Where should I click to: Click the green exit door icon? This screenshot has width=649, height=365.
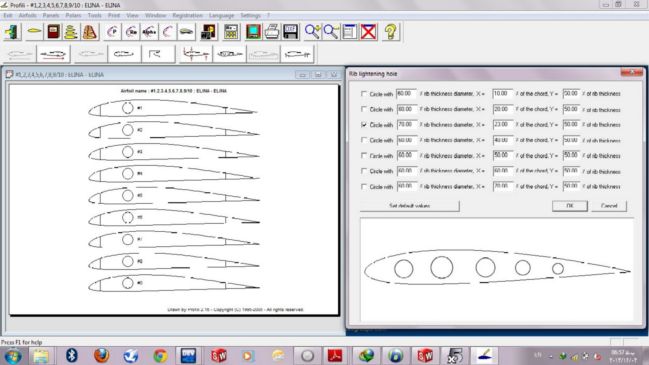(13, 32)
